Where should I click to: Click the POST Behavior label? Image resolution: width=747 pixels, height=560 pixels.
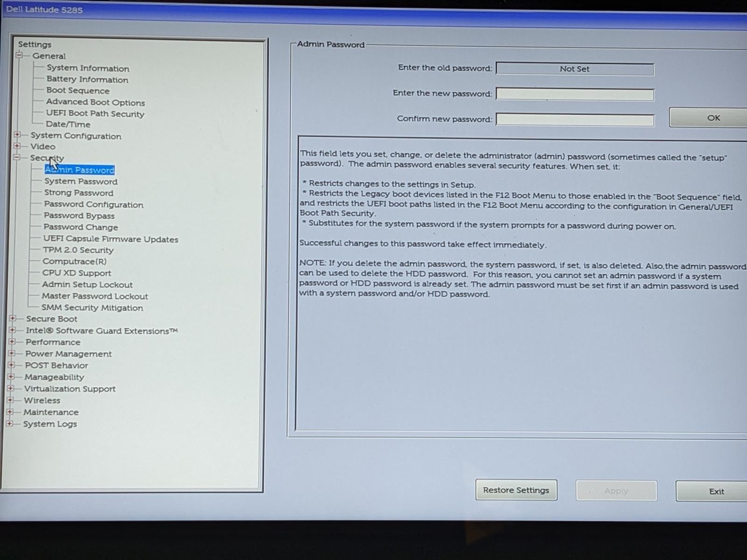coord(56,365)
